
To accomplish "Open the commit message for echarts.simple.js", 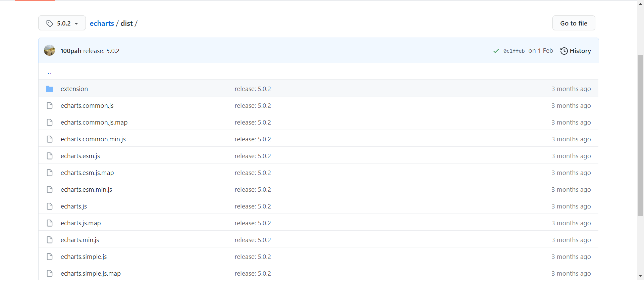I will [x=253, y=257].
